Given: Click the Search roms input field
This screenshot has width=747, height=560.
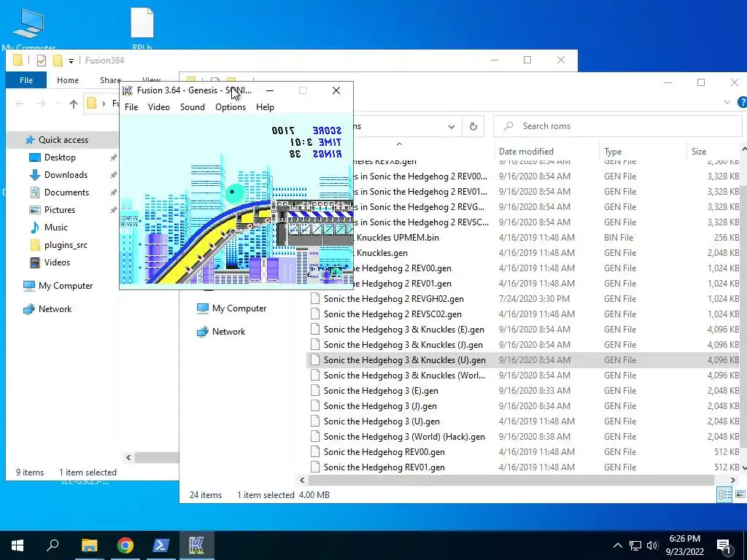Looking at the screenshot, I should click(x=617, y=126).
